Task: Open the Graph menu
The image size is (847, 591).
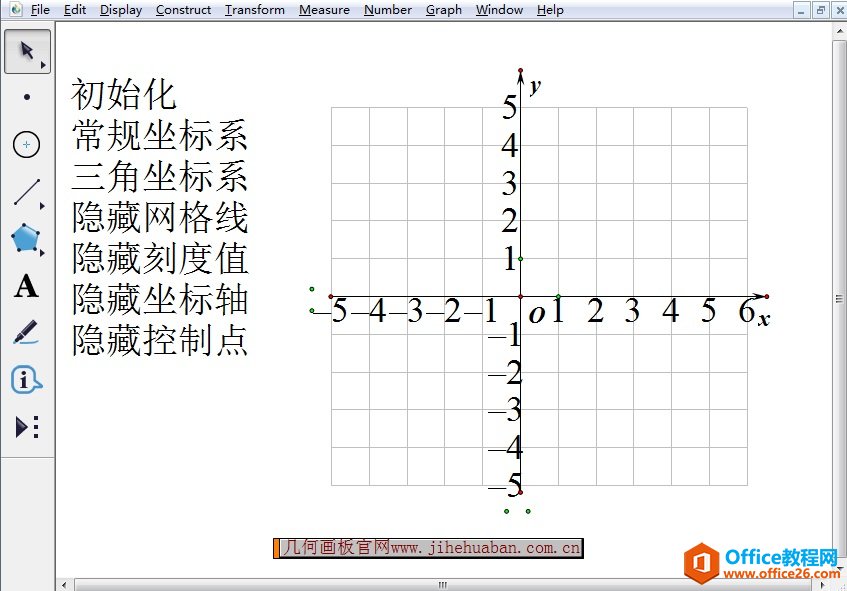Action: (x=443, y=10)
